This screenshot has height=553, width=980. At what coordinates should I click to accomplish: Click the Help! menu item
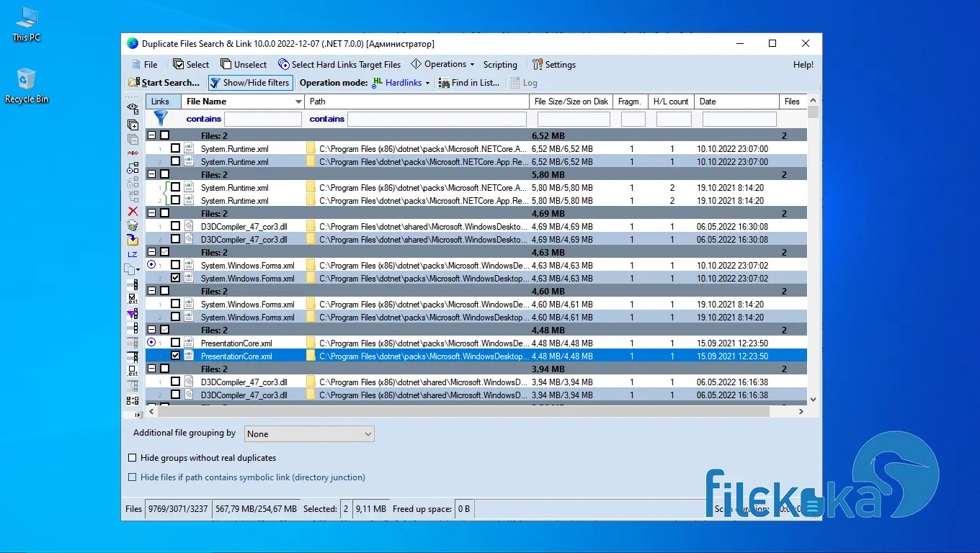(x=803, y=64)
